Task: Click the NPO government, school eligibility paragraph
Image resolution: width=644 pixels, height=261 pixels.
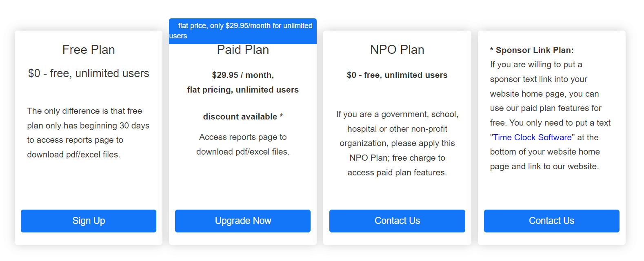Action: [397, 143]
